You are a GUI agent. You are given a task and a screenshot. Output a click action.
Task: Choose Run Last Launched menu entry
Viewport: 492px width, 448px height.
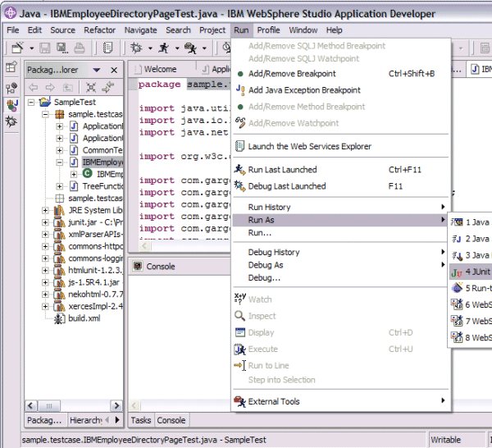coord(282,170)
